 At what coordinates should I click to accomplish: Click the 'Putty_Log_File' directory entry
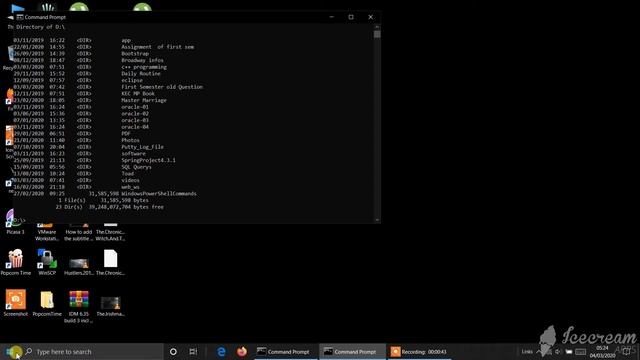coord(142,147)
